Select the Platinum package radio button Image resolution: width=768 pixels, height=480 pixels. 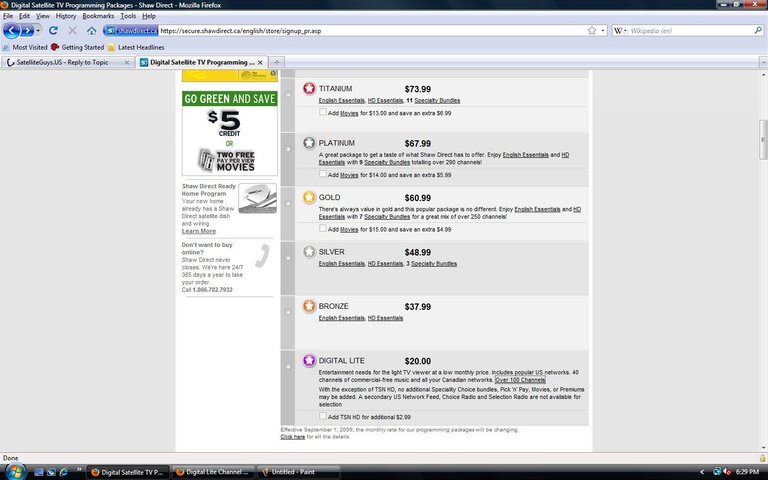point(288,148)
